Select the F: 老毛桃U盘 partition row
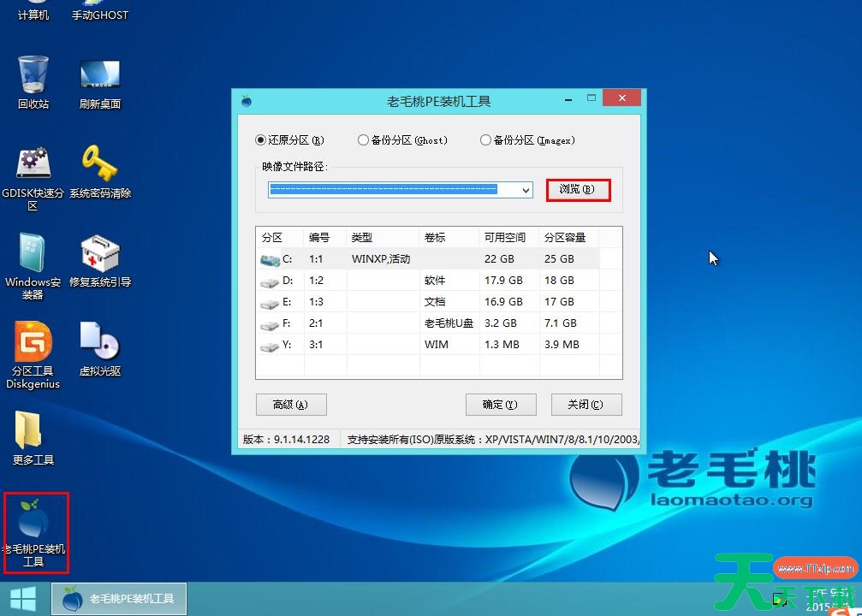Screen dimensions: 862x616 pyautogui.click(x=428, y=323)
